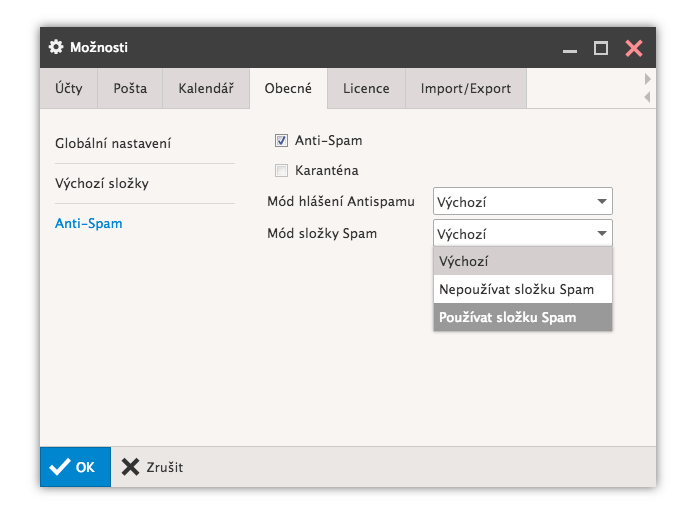Close the dialog with the red X
This screenshot has width=692, height=516.
pyautogui.click(x=633, y=48)
